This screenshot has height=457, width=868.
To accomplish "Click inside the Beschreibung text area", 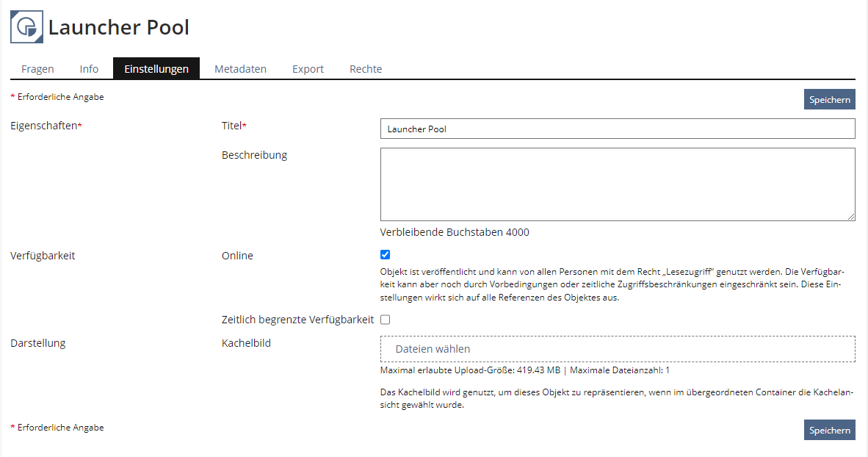I will [617, 184].
